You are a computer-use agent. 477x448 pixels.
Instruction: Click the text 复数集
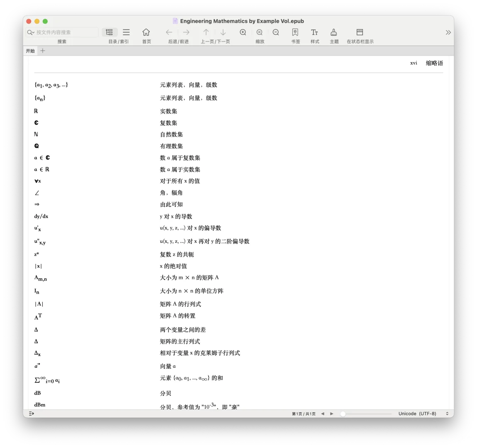point(169,123)
